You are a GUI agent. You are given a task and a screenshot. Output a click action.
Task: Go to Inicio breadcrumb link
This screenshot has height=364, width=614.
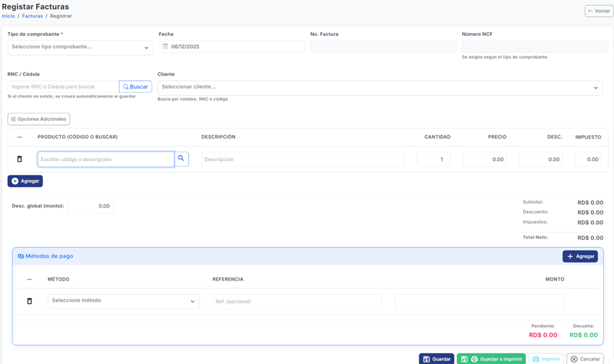(x=8, y=16)
